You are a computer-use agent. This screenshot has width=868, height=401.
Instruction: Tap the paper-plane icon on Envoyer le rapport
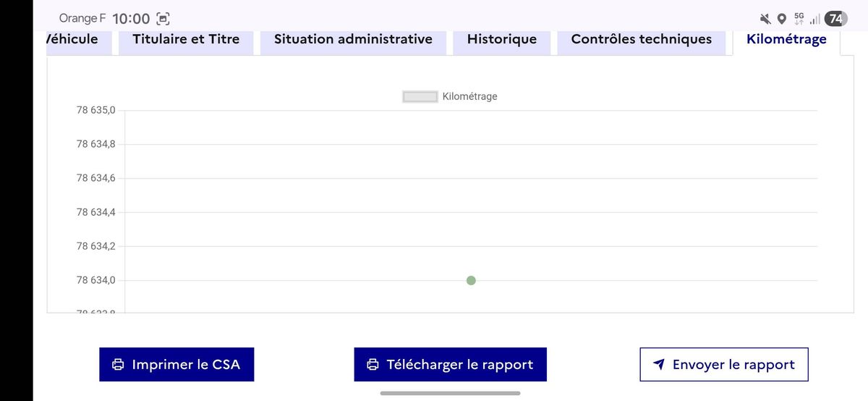[658, 365]
